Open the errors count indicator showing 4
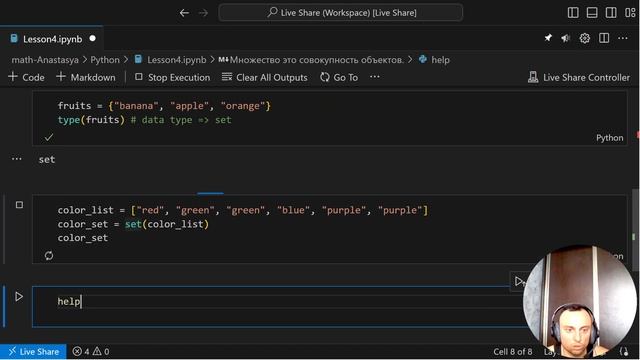 (x=81, y=351)
